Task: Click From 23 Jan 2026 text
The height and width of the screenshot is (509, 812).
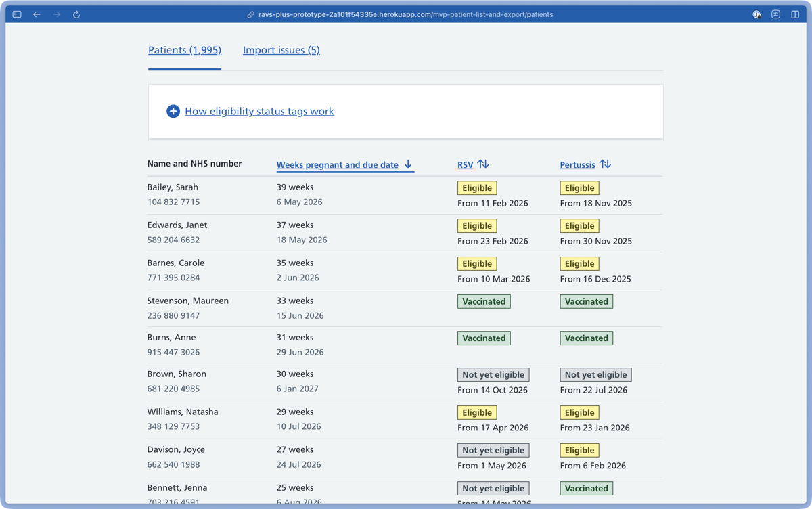Action: point(595,428)
